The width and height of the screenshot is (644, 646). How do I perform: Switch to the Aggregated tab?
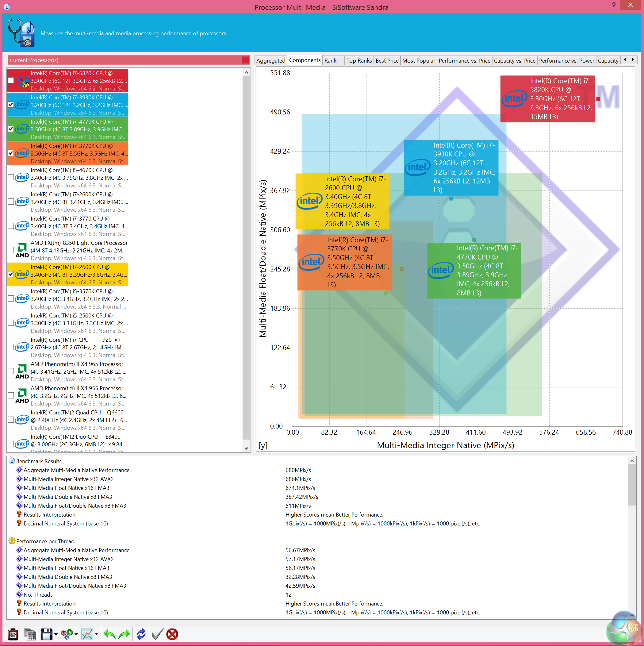click(270, 60)
